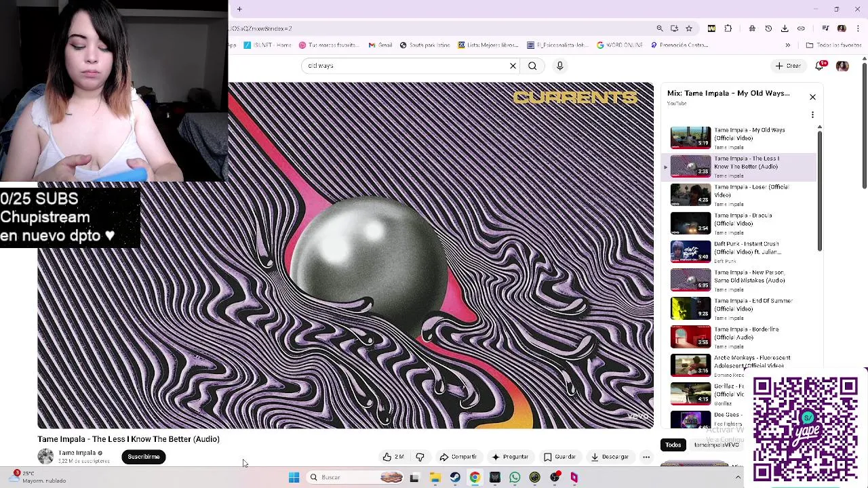This screenshot has height=488, width=868.
Task: Open the Mix playlist options menu
Action: tap(812, 115)
